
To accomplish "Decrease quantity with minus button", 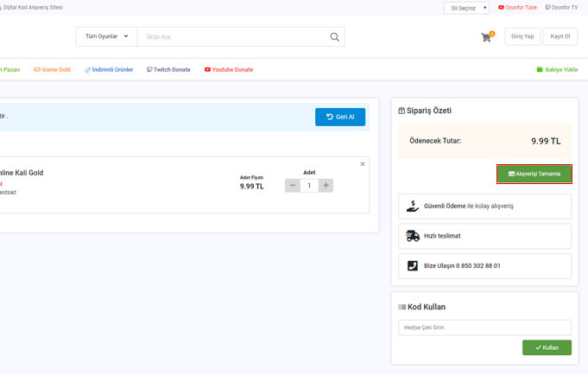I will [x=293, y=186].
